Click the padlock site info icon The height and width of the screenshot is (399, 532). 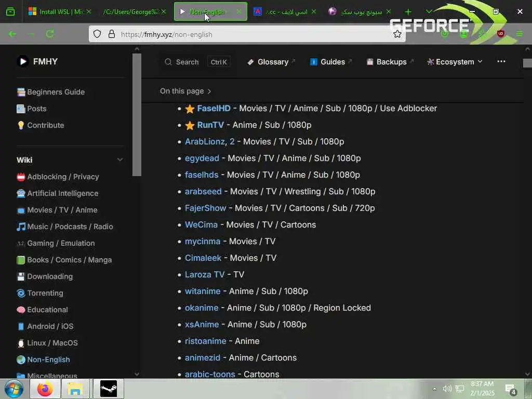[112, 34]
